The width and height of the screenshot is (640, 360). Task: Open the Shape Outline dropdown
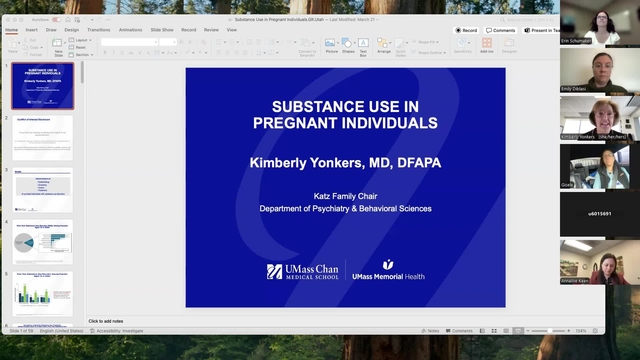(429, 53)
